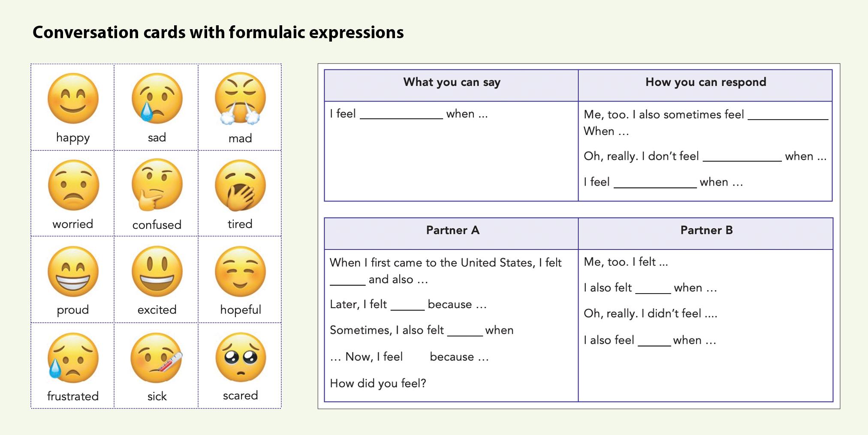Click the "How did you feel?" line
This screenshot has width=868, height=435.
[x=378, y=383]
